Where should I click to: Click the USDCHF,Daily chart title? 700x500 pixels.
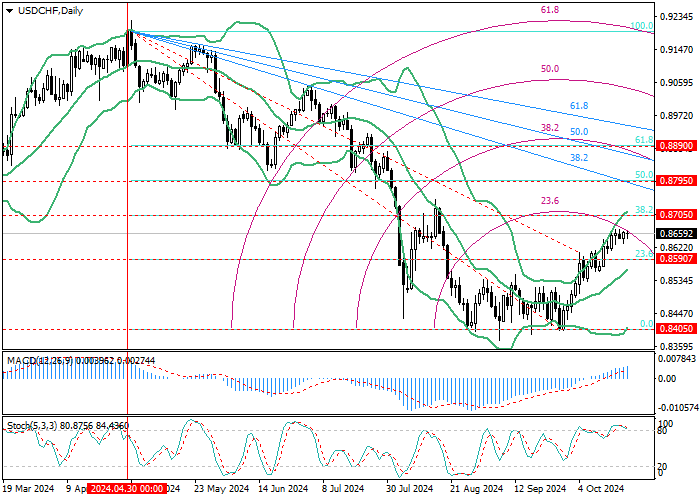[x=50, y=11]
